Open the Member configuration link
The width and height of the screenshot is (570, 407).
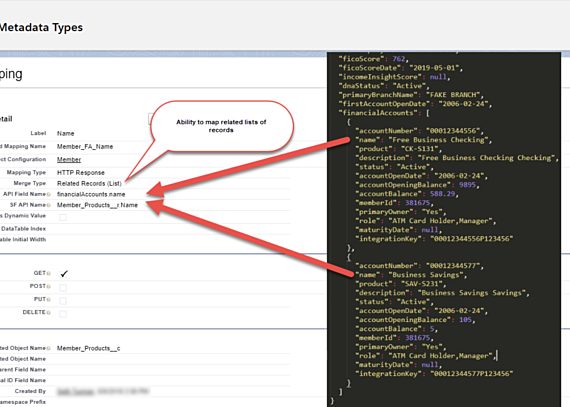click(x=69, y=160)
